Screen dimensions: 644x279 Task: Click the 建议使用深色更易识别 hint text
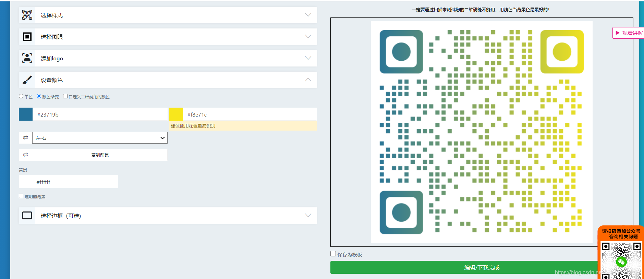coord(193,126)
